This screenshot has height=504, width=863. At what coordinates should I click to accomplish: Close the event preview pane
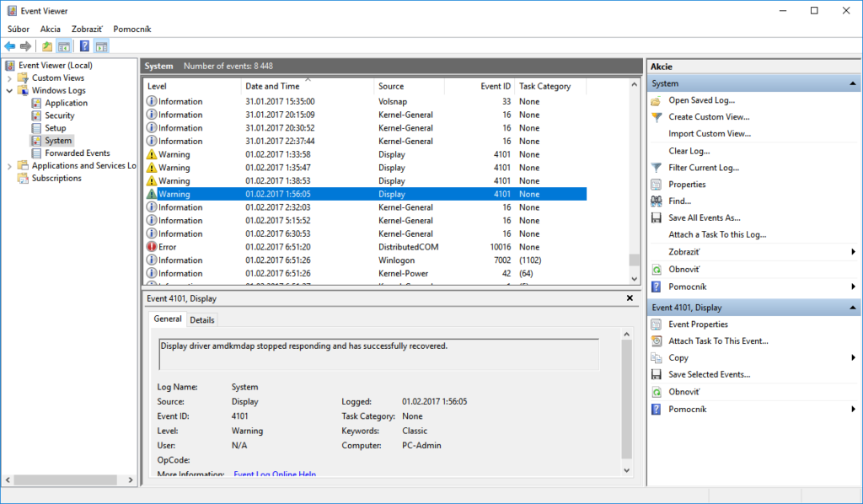(x=630, y=298)
